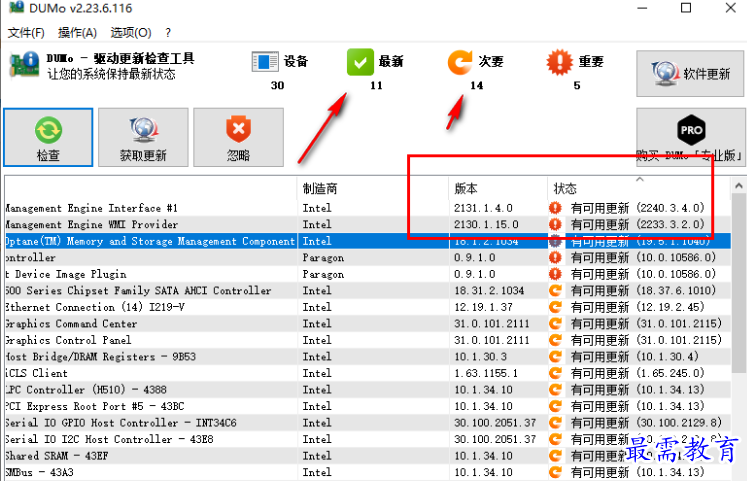
Task: Sort by 制造商 column header
Action: (373, 189)
